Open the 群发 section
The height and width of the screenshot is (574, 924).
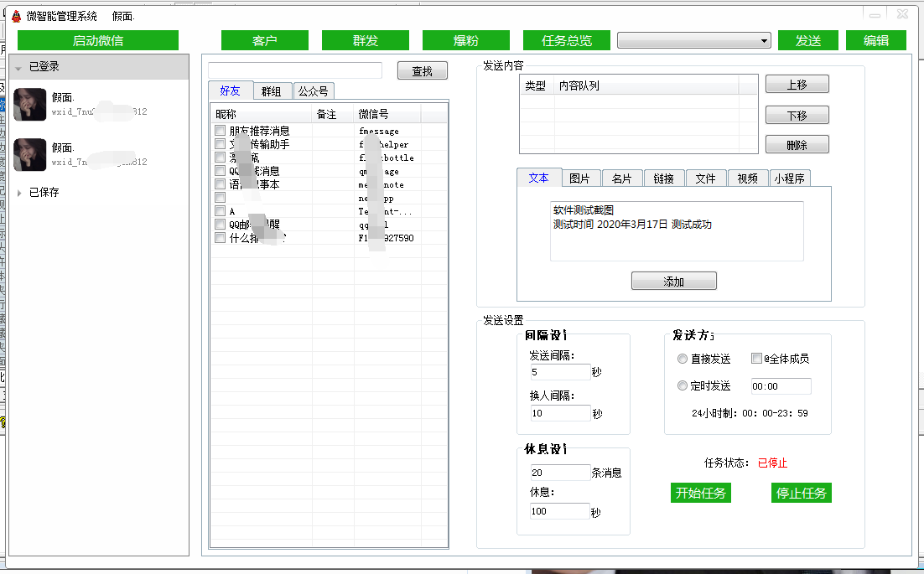click(x=366, y=40)
